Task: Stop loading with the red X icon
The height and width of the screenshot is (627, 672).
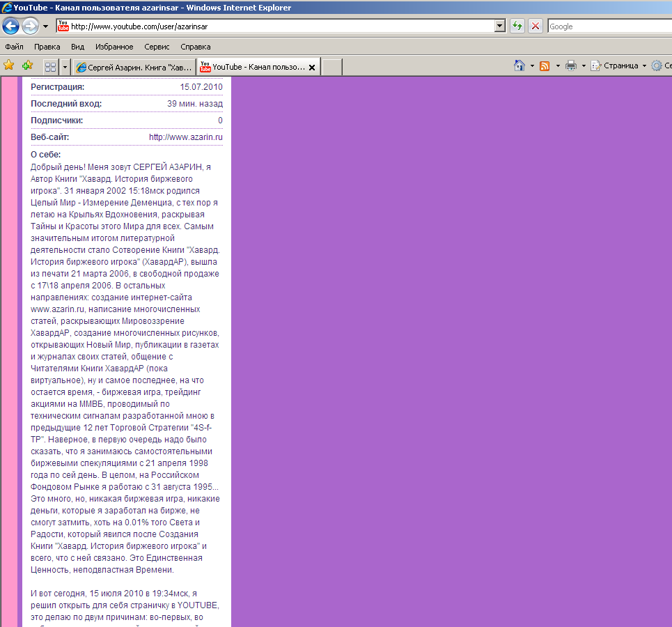Action: coord(536,26)
